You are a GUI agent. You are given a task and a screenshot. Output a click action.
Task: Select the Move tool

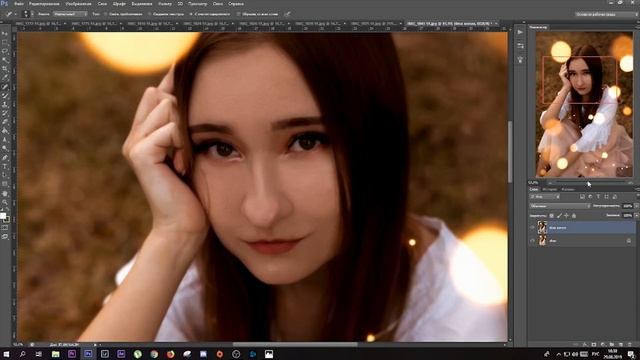coord(4,33)
